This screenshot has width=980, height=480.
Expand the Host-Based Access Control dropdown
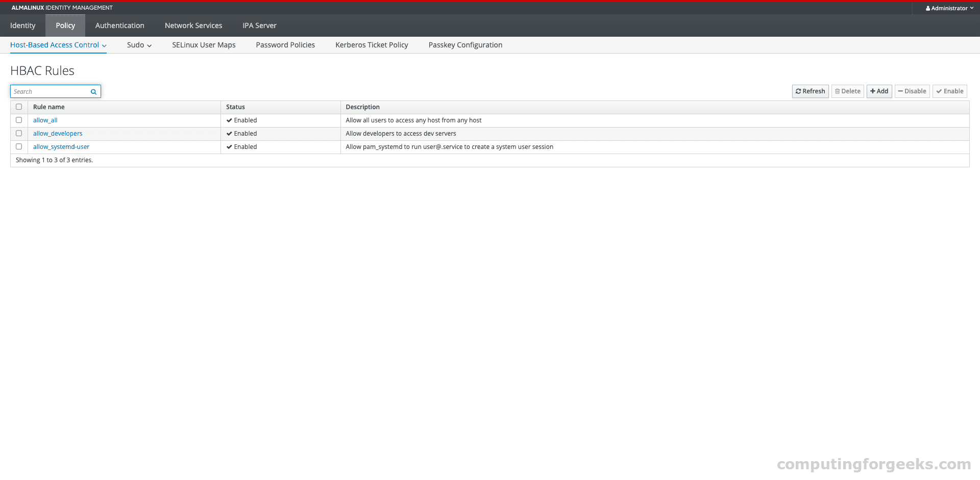point(104,45)
